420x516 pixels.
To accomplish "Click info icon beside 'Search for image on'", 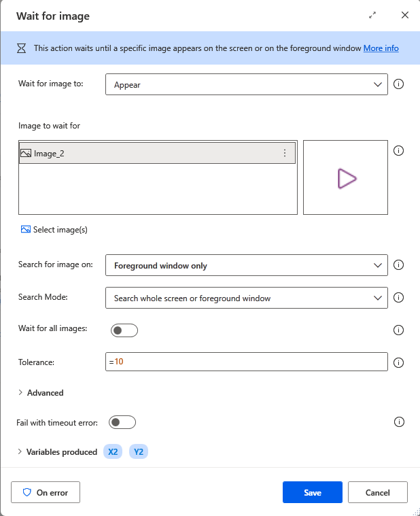I will click(x=399, y=265).
